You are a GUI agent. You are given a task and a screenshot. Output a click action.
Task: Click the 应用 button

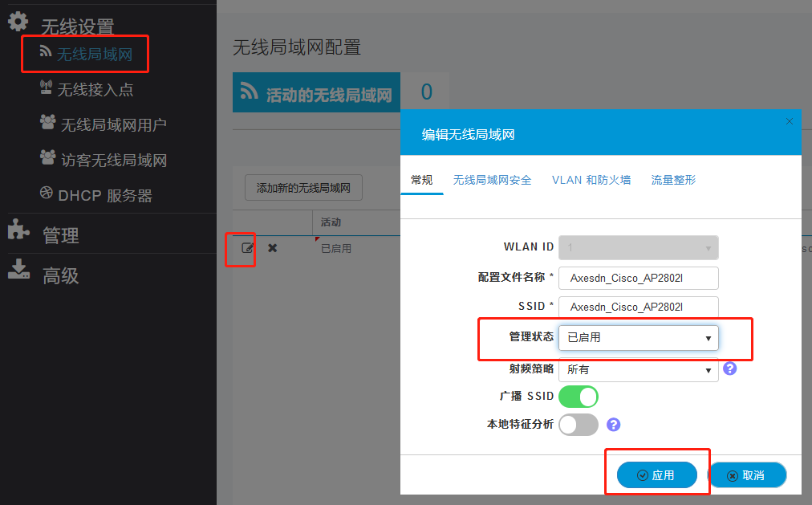click(656, 475)
